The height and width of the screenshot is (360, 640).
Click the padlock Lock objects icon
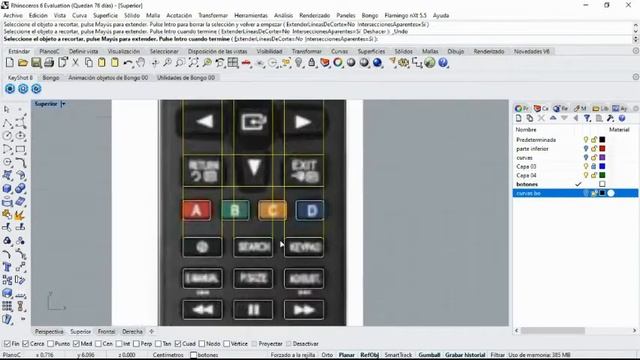312,63
